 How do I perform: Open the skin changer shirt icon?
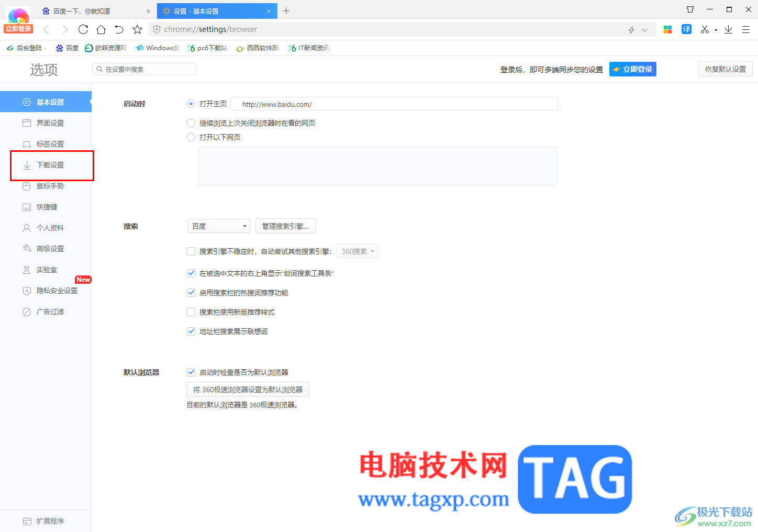pos(690,9)
